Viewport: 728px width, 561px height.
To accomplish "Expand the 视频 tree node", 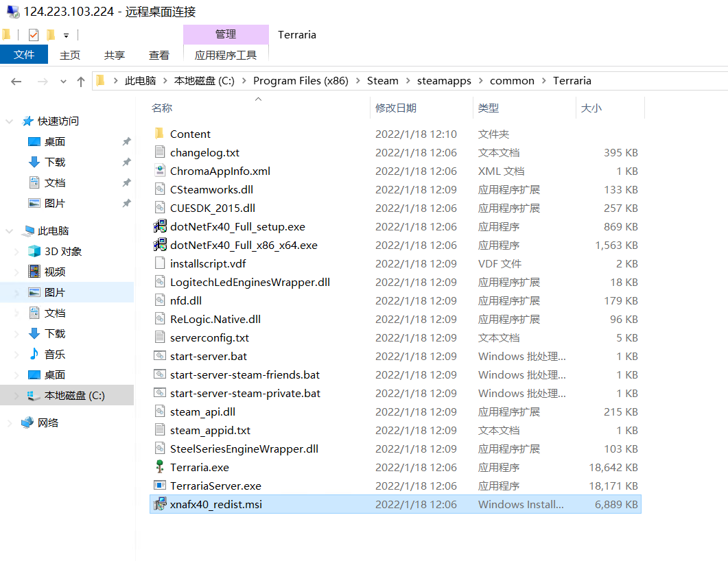I will 16,272.
